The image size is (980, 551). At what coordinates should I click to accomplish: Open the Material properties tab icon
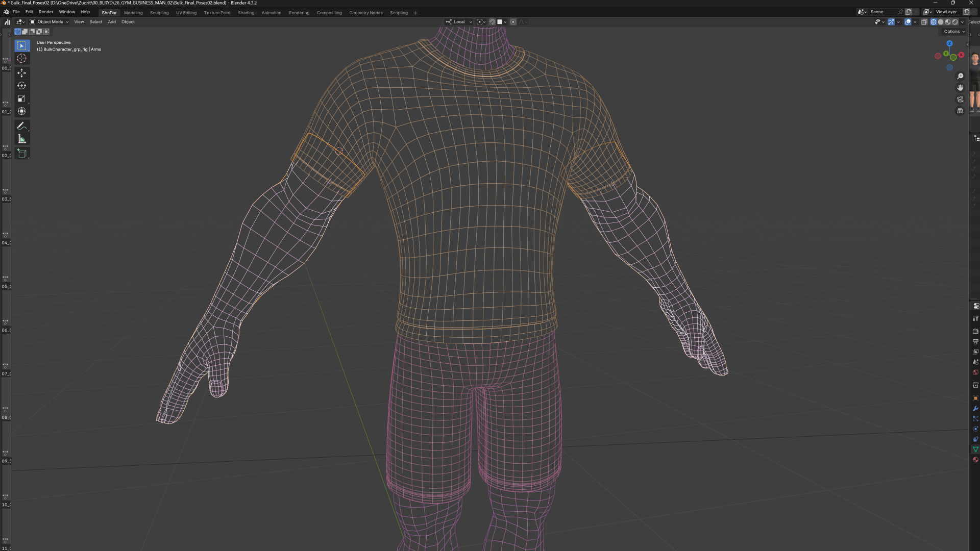(x=975, y=460)
